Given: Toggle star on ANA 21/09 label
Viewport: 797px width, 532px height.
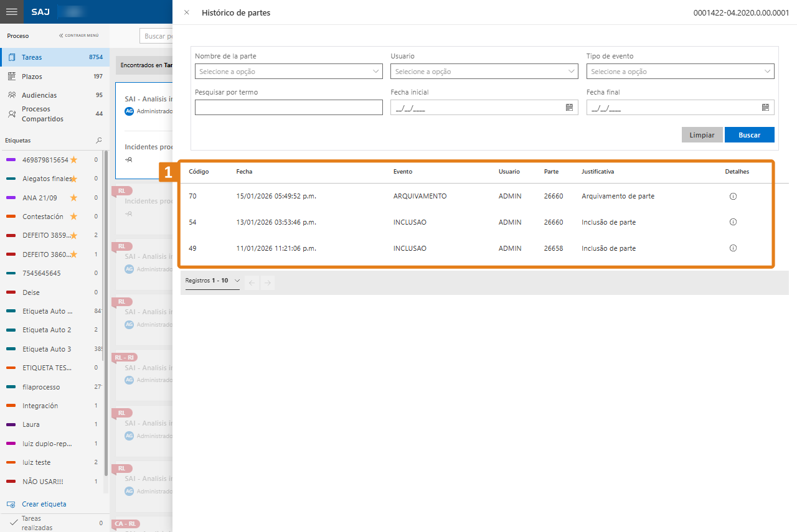Looking at the screenshot, I should pos(74,198).
